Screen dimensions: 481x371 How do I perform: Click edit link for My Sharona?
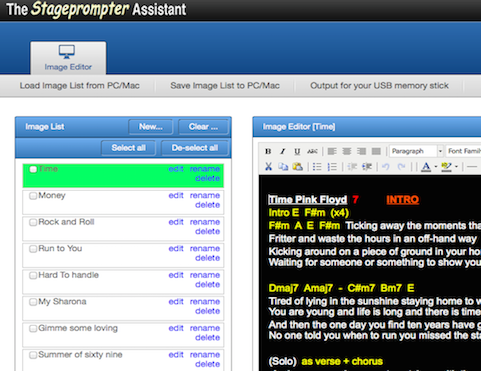pos(176,302)
